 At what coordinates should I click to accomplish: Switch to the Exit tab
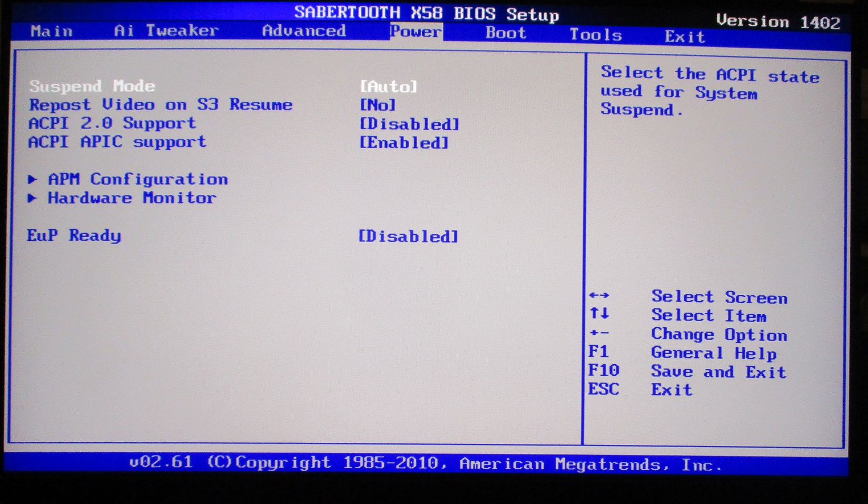684,36
